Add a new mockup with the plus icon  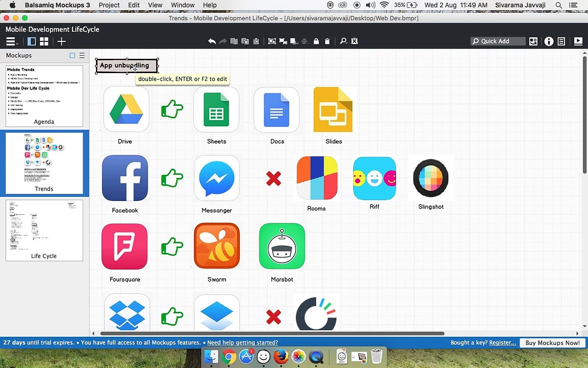coord(61,41)
